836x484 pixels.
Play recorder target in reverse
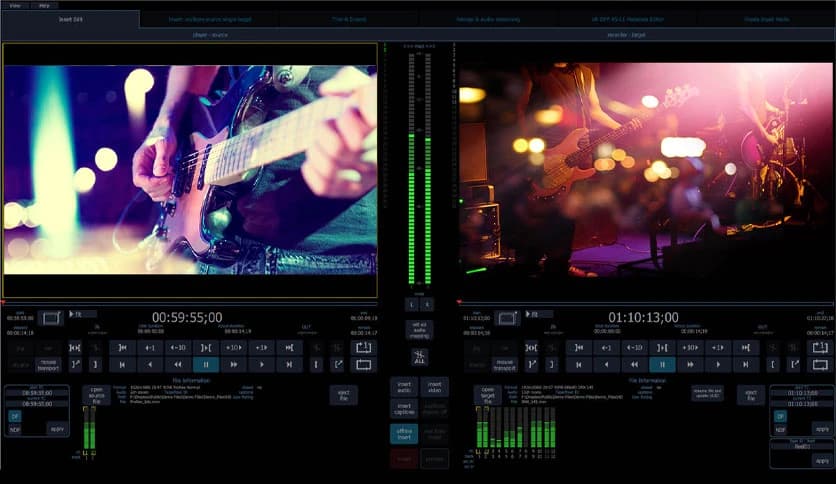tap(607, 365)
